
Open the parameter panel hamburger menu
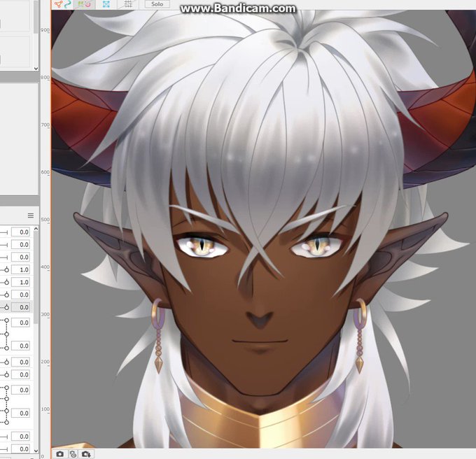(x=31, y=216)
